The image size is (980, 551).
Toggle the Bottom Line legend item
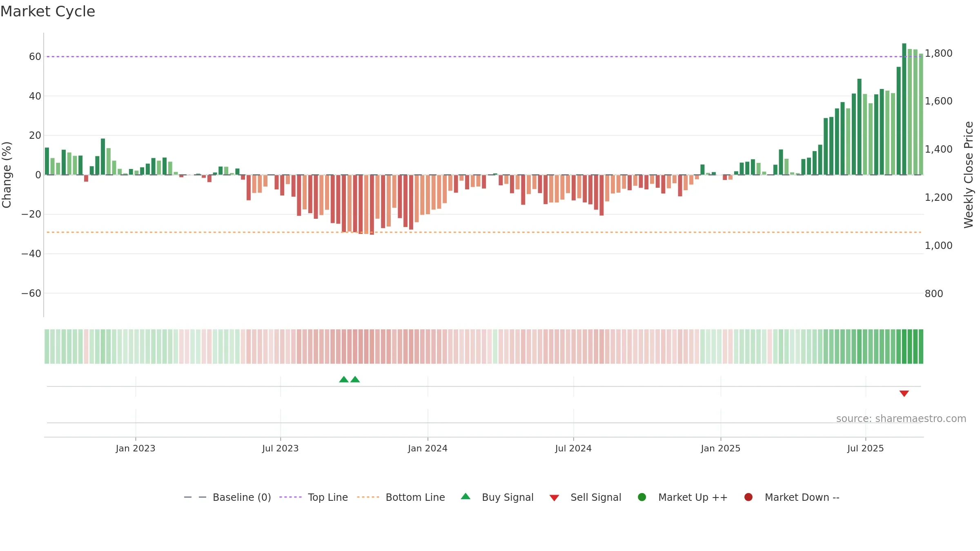pos(401,497)
